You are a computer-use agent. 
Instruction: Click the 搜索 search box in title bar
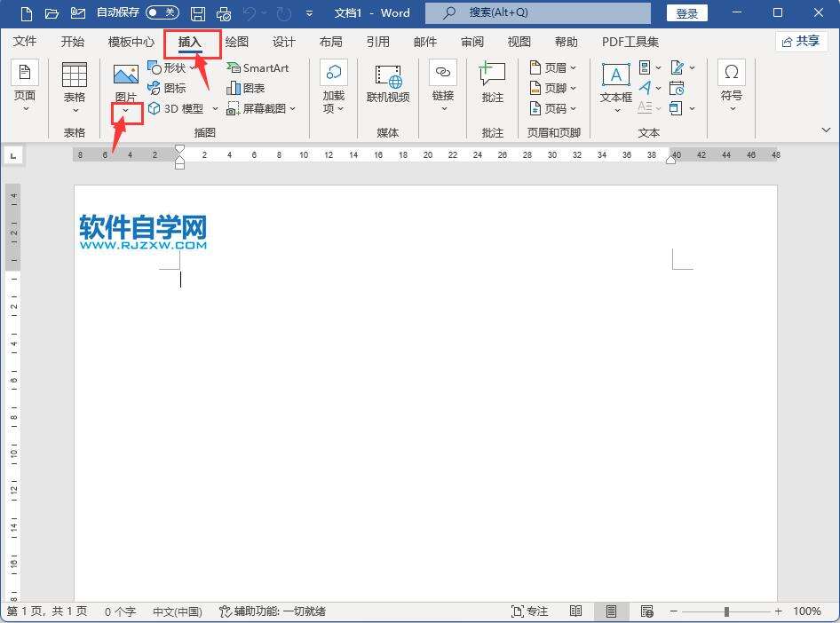[537, 13]
